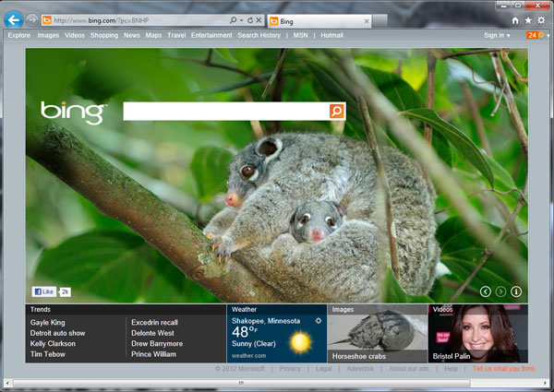Click the 2k like count bubble

pyautogui.click(x=65, y=291)
